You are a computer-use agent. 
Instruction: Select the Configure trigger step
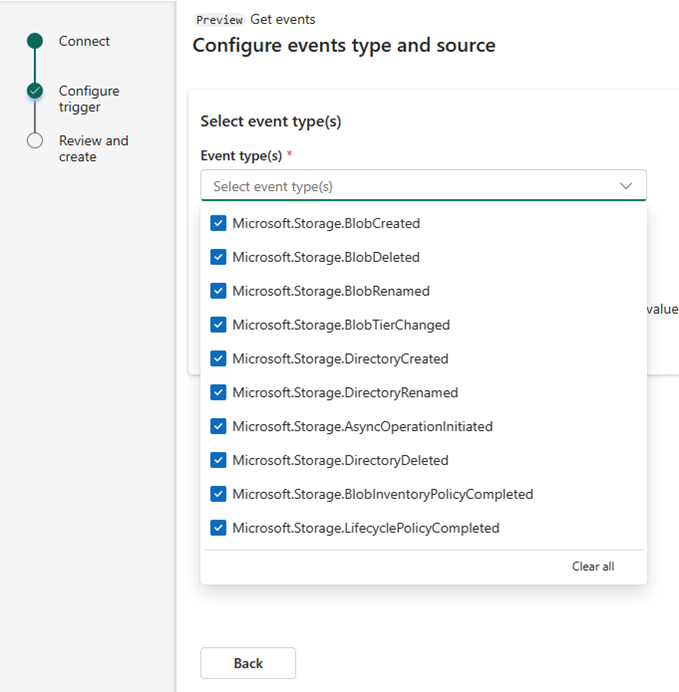pyautogui.click(x=88, y=99)
